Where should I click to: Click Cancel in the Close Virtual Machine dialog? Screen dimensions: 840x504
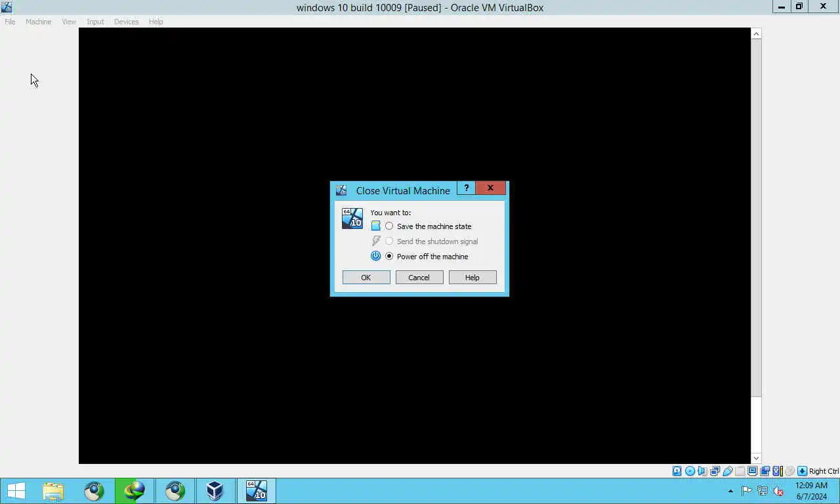point(419,278)
